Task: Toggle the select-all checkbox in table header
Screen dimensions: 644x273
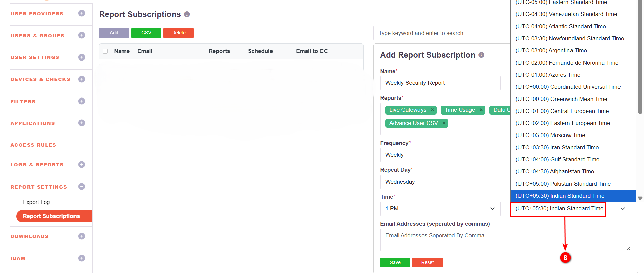Action: point(105,51)
